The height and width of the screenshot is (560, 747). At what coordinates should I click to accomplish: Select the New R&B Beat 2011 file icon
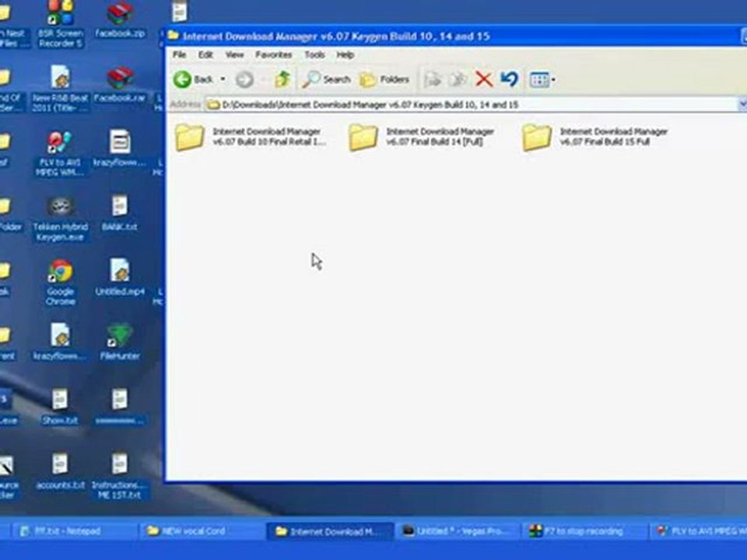(60, 89)
